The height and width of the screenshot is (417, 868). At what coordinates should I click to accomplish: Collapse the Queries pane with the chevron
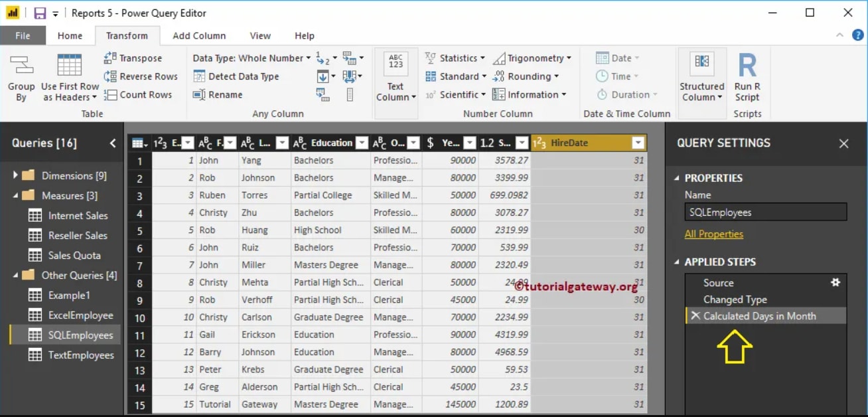coord(111,142)
